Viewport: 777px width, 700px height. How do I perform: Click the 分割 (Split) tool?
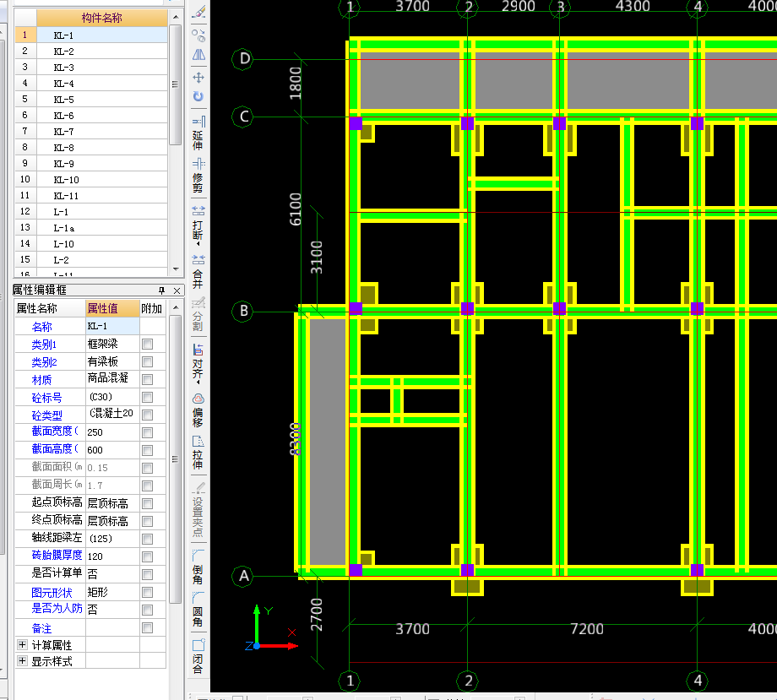(x=198, y=314)
